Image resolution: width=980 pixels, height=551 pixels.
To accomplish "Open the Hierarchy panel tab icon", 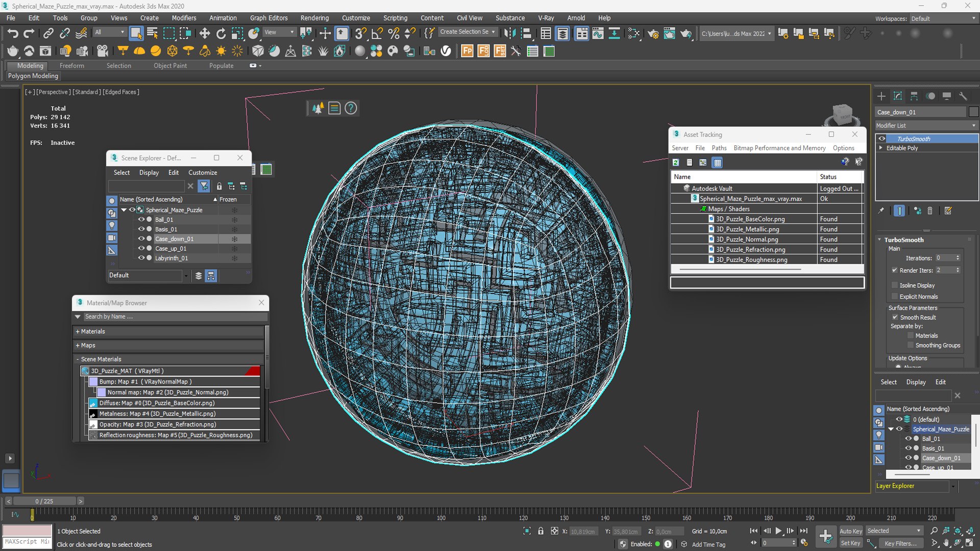I will [914, 96].
